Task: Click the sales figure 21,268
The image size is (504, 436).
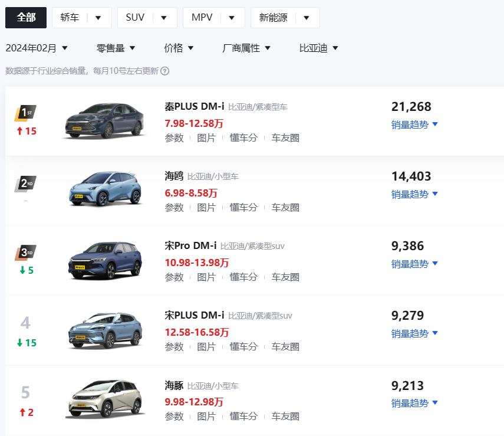Action: (411, 107)
